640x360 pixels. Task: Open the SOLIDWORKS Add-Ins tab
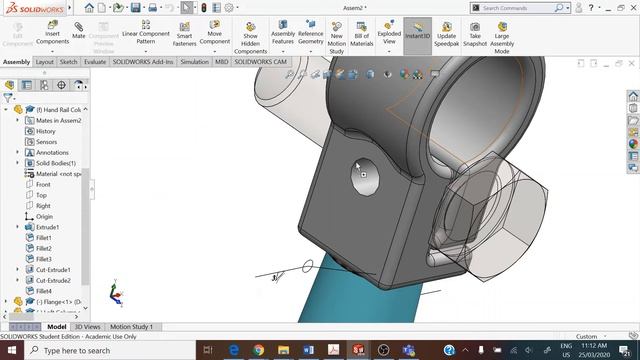[143, 62]
